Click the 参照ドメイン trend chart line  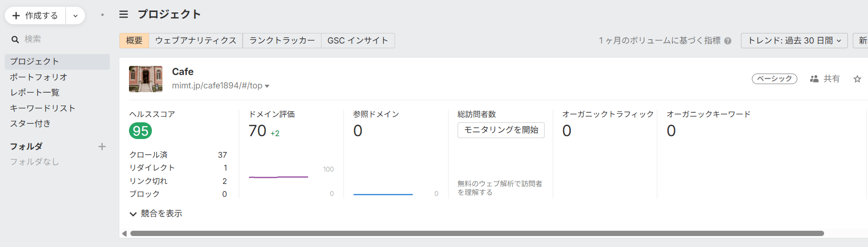coord(383,194)
